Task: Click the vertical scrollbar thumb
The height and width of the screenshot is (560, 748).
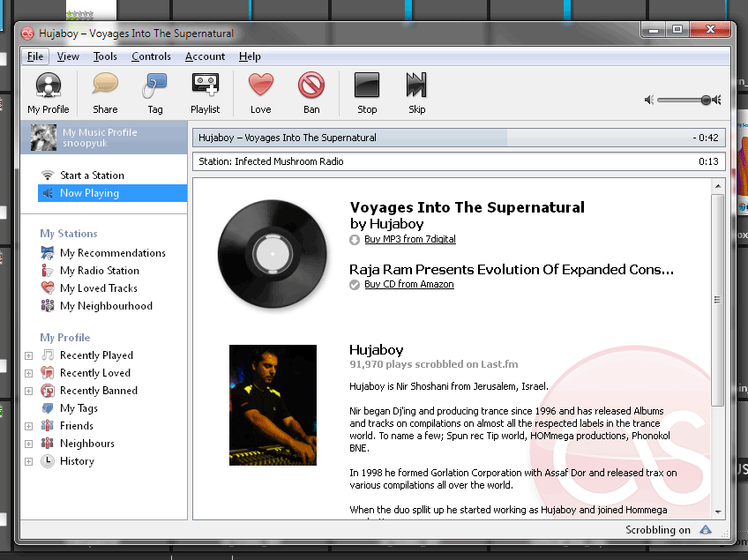Action: point(717,300)
